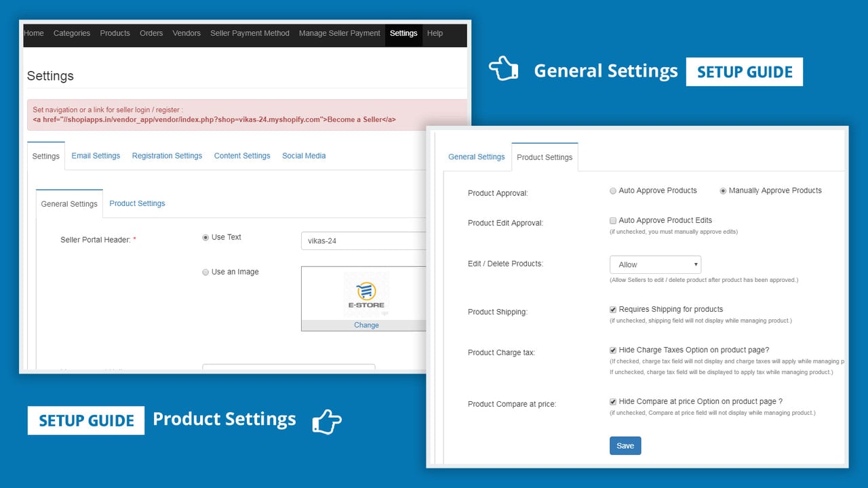868x488 pixels.
Task: Choose Manually Approve Products radio button
Action: 723,190
